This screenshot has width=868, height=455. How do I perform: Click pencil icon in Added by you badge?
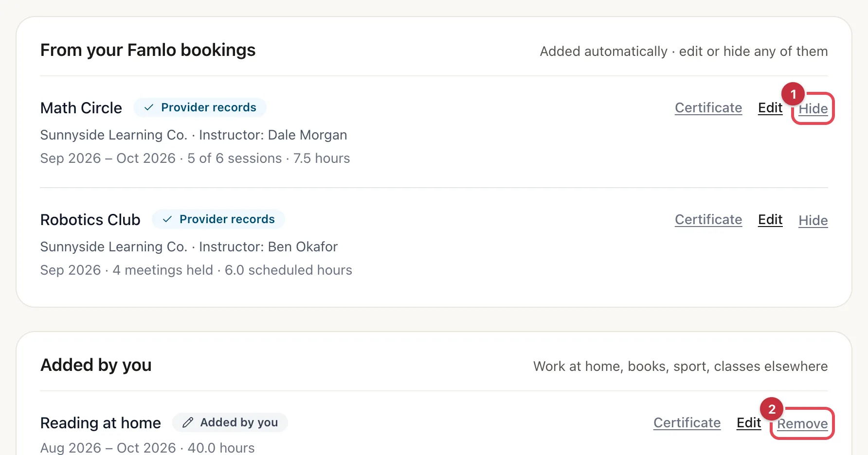[188, 422]
